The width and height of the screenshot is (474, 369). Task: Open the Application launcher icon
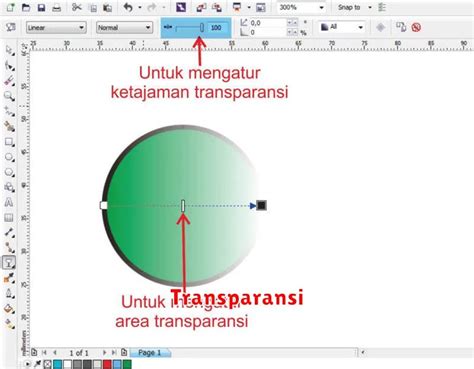tap(237, 7)
